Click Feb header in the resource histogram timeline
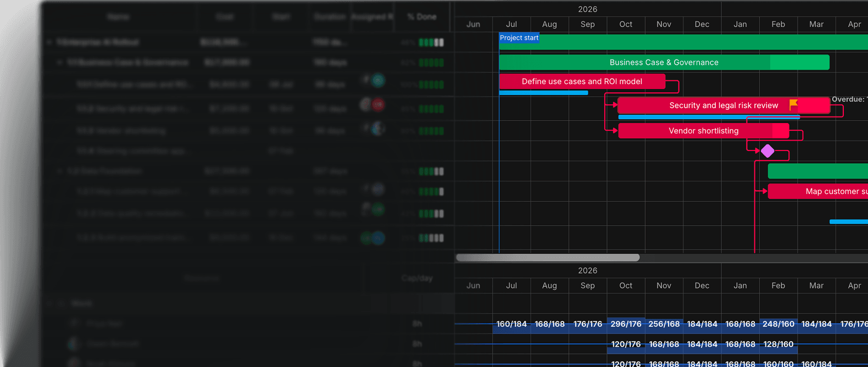Viewport: 868px width, 367px height. (x=778, y=286)
